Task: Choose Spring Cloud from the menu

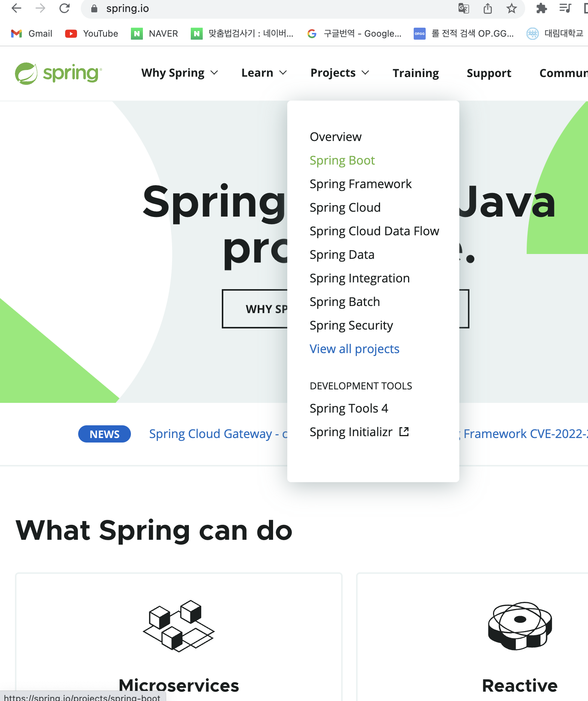Action: [x=345, y=208]
